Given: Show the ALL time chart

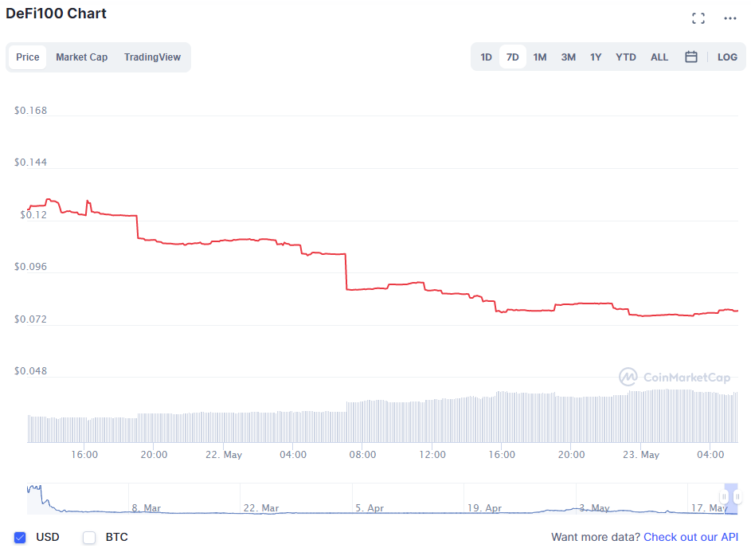Looking at the screenshot, I should (659, 57).
